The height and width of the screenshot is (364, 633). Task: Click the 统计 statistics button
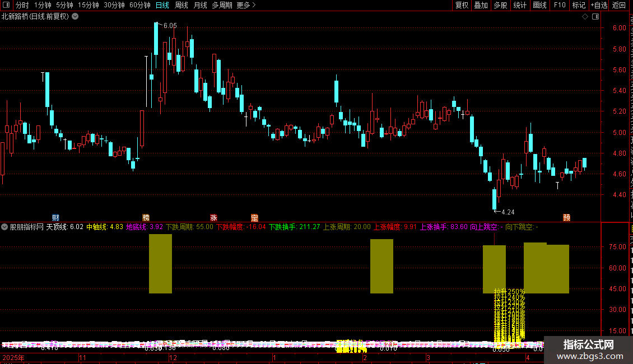(519, 5)
